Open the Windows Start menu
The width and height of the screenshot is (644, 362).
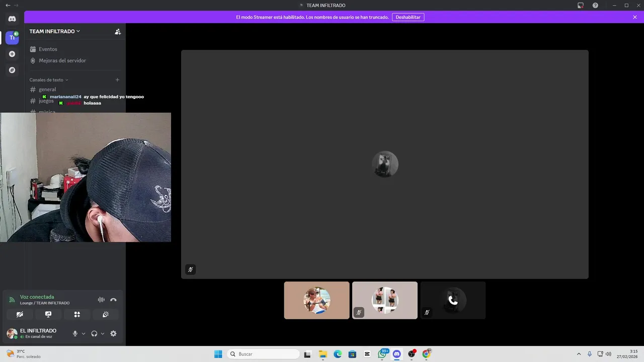click(x=218, y=354)
